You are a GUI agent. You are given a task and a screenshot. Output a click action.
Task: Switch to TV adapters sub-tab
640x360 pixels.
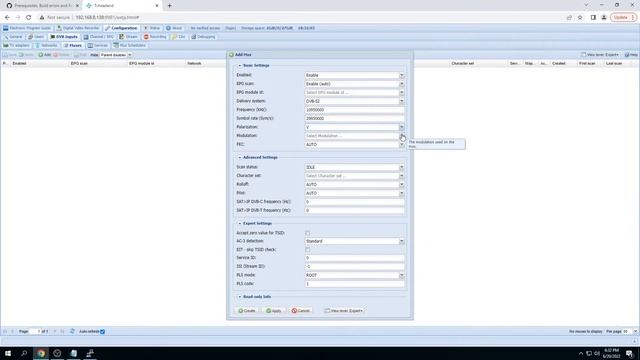point(17,45)
